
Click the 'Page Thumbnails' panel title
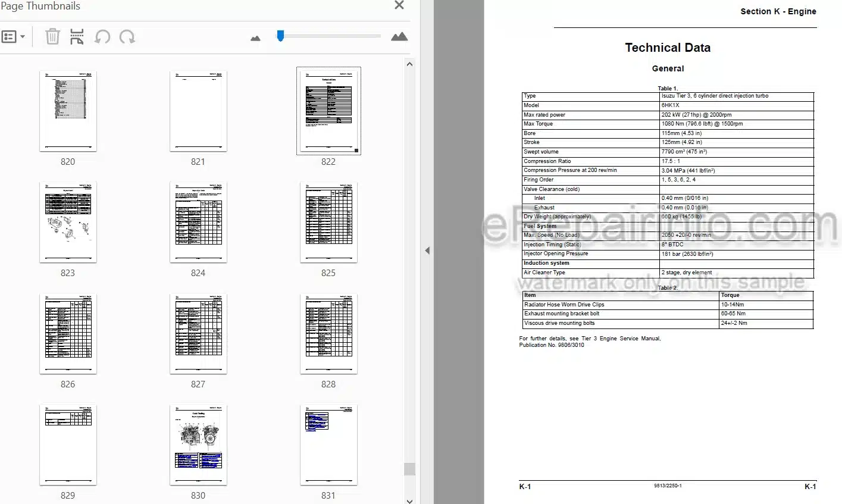coord(40,6)
